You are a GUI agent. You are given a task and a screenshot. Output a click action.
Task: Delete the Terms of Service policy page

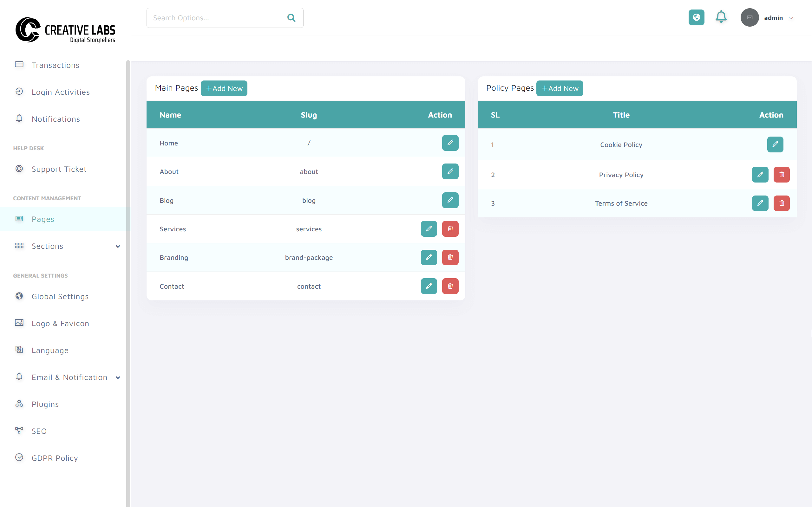click(x=782, y=203)
